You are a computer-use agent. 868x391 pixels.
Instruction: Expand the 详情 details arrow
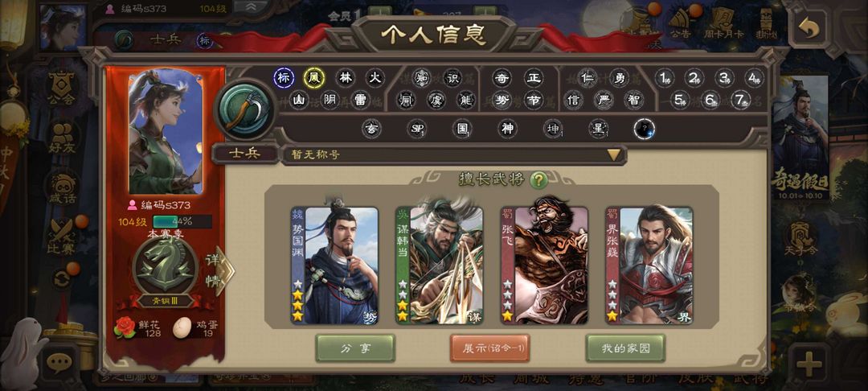[220, 271]
